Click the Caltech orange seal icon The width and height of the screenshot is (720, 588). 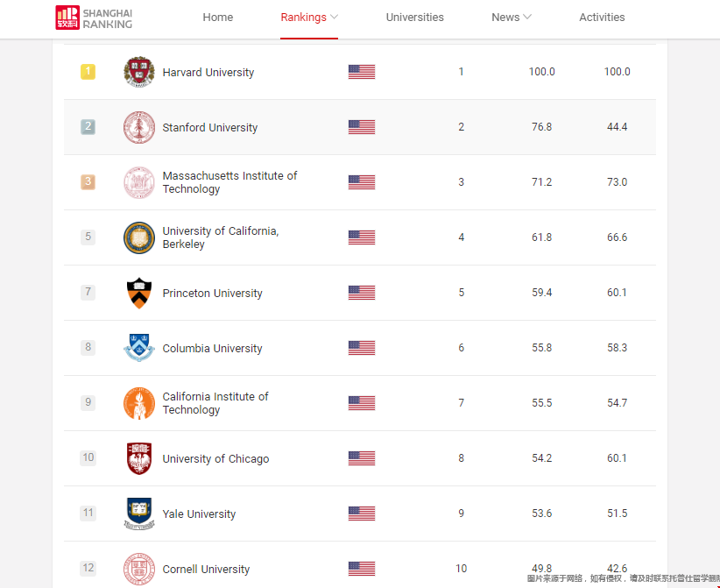click(x=138, y=403)
